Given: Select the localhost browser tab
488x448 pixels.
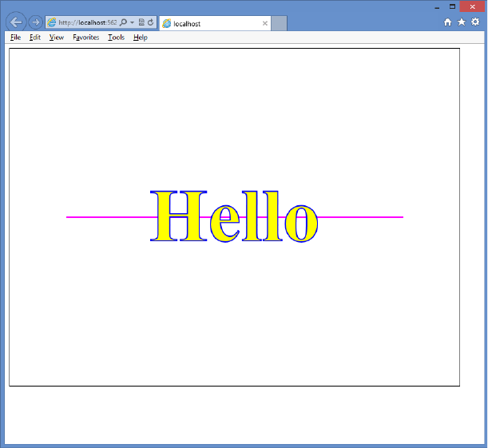Looking at the screenshot, I should point(215,24).
